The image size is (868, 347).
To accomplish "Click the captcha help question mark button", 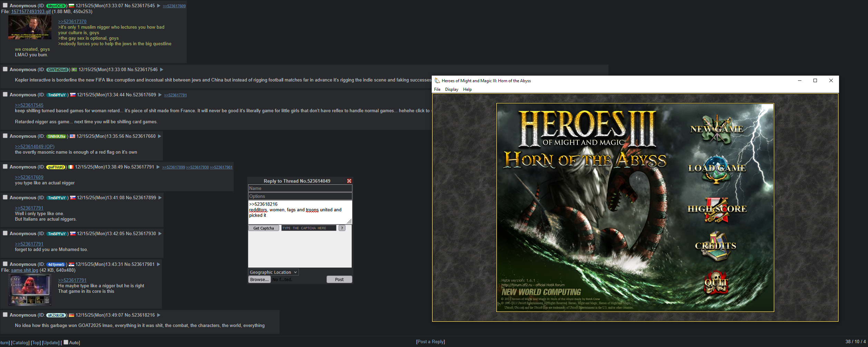I will point(342,228).
